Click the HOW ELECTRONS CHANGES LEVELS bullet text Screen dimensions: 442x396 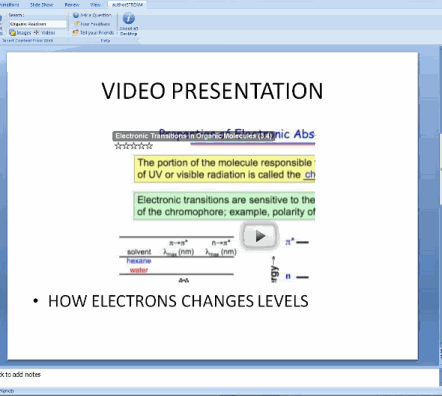(x=178, y=301)
